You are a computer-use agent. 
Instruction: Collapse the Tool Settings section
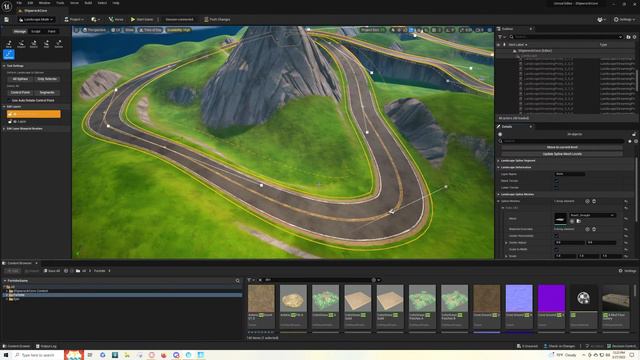(x=4, y=66)
